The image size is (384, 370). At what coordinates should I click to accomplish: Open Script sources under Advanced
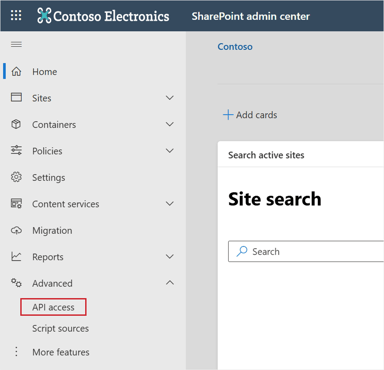point(61,328)
